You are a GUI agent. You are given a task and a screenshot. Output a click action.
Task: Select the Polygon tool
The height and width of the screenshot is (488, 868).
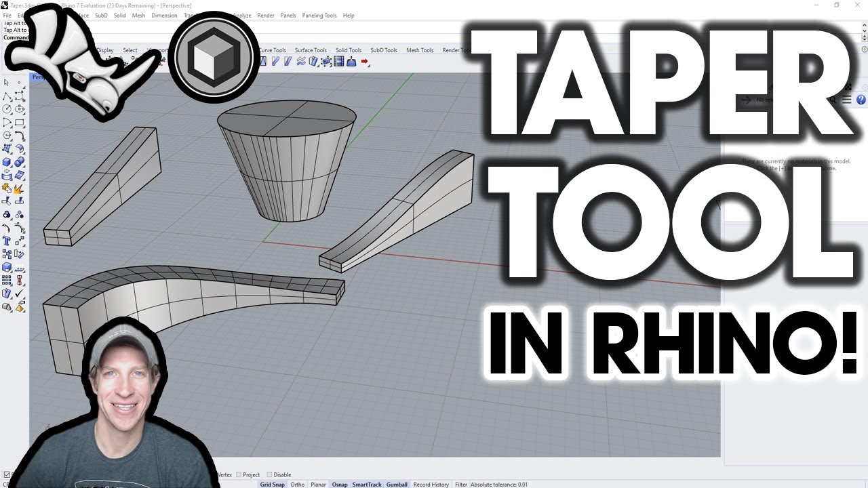[x=6, y=135]
